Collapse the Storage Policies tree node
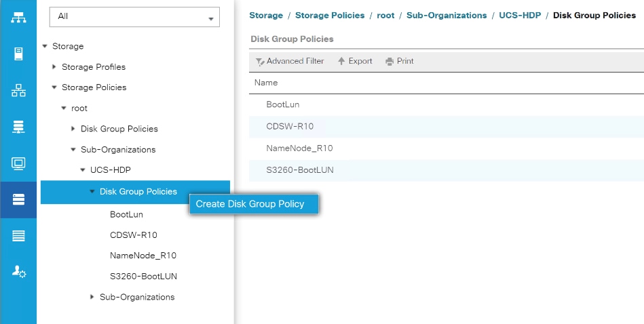Viewport: 644px width, 324px height. [55, 87]
